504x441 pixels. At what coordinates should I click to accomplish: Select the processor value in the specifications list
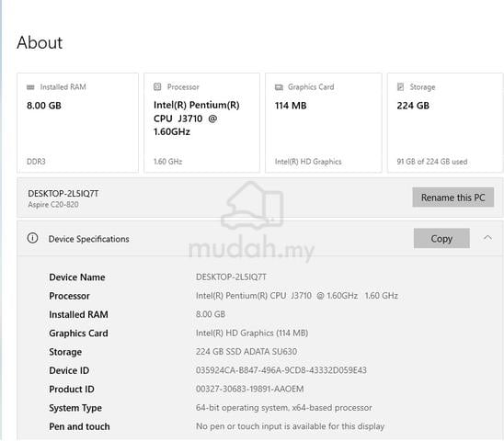297,296
